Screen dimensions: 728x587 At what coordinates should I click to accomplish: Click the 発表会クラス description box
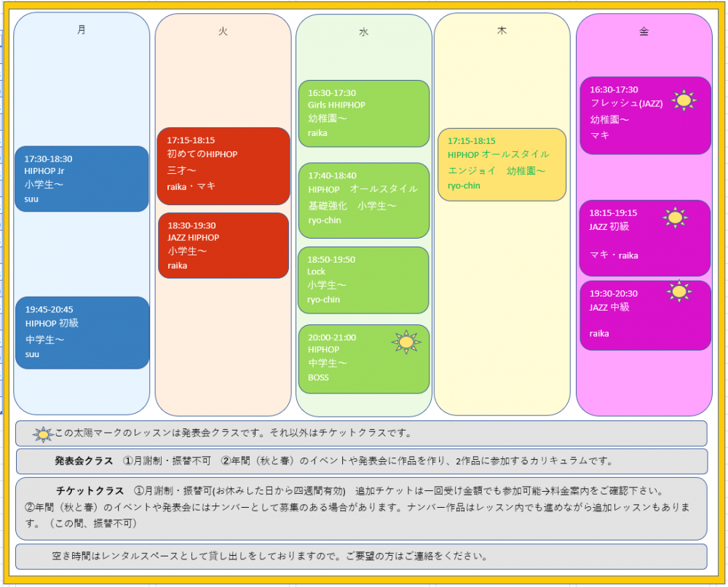click(x=361, y=461)
